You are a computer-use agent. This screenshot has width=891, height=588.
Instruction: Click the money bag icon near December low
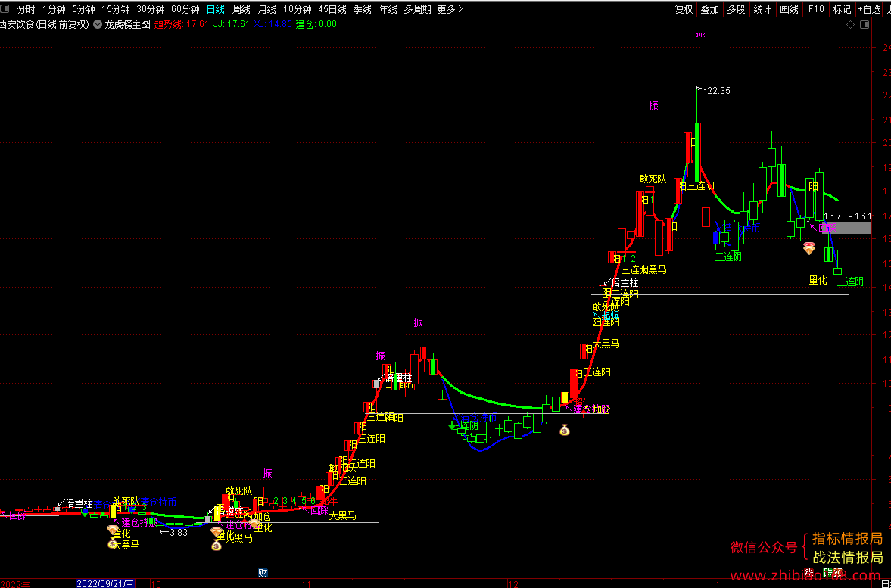564,430
